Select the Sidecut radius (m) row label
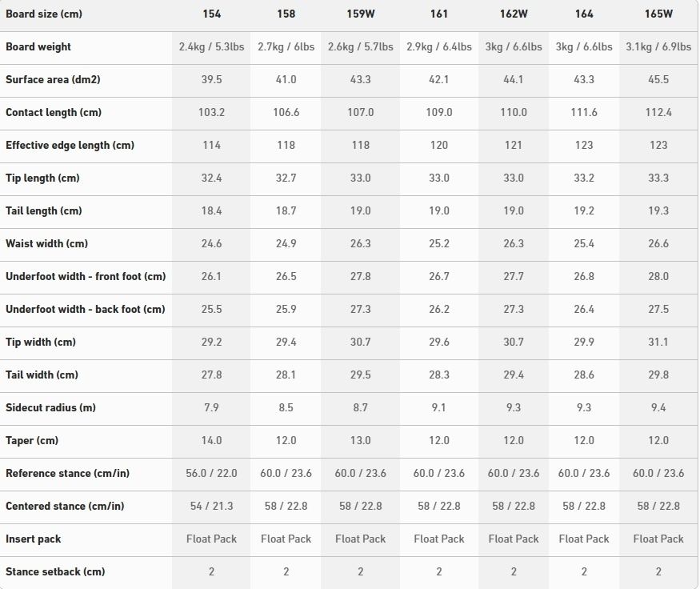This screenshot has width=700, height=589. (50, 408)
